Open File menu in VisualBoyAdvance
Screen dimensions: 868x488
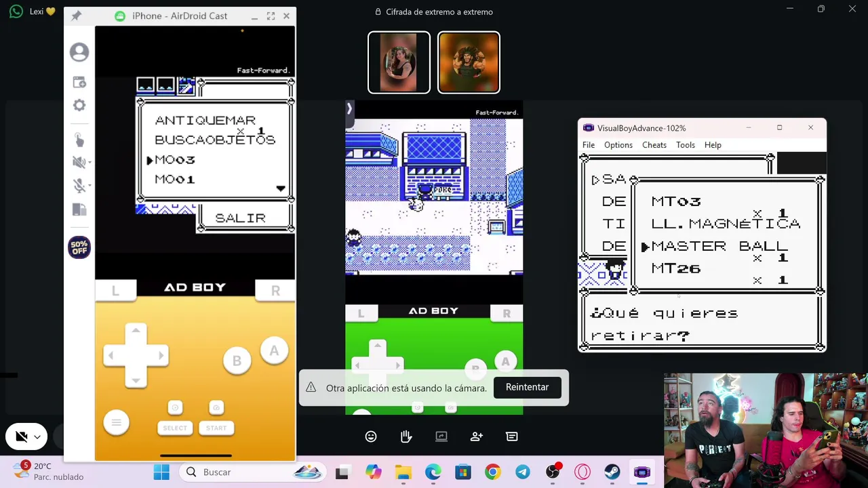click(x=589, y=145)
